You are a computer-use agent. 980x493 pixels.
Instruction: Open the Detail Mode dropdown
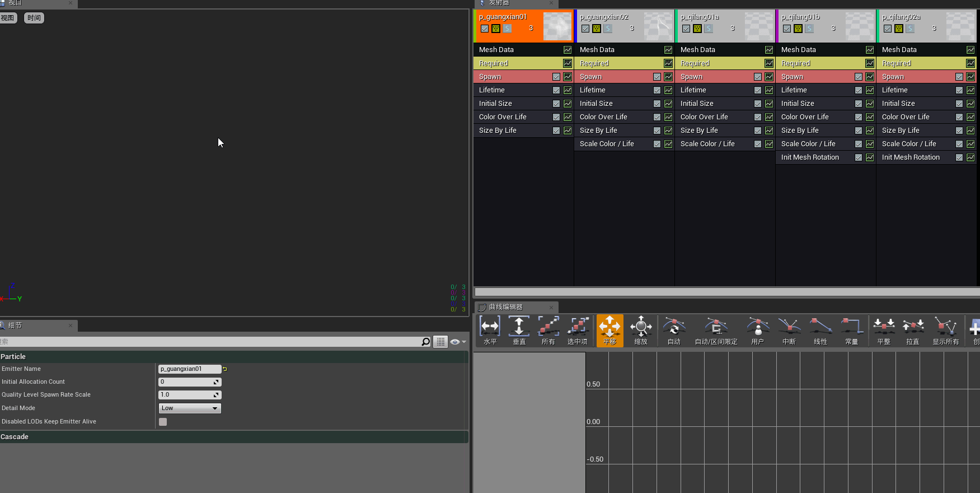pyautogui.click(x=190, y=408)
